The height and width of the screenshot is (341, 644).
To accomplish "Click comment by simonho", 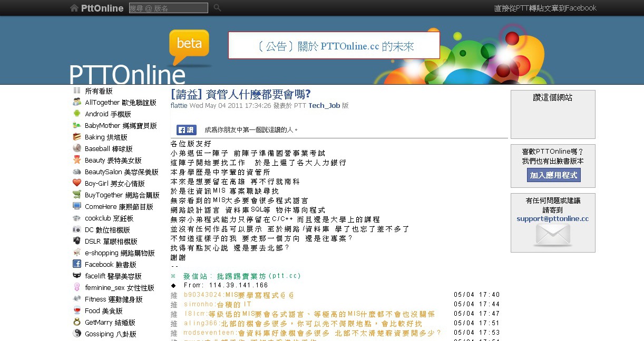I will tap(218, 304).
